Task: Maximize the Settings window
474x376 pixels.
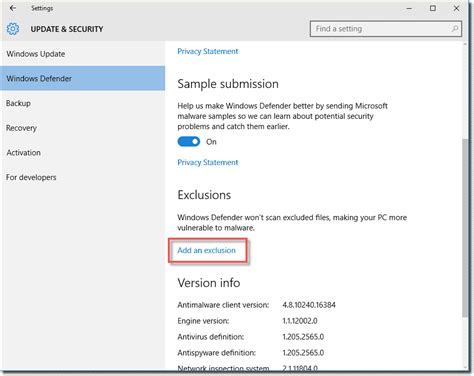Action: click(433, 8)
